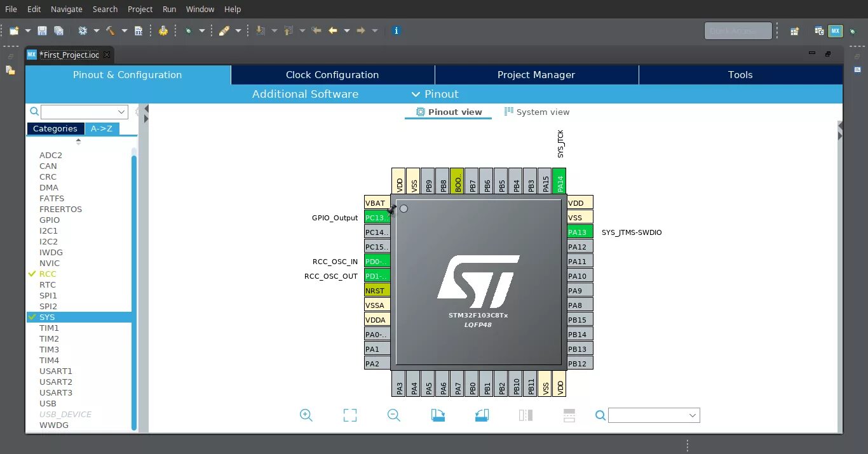This screenshot has height=454, width=868.
Task: Open the Navigate menu
Action: tap(67, 9)
